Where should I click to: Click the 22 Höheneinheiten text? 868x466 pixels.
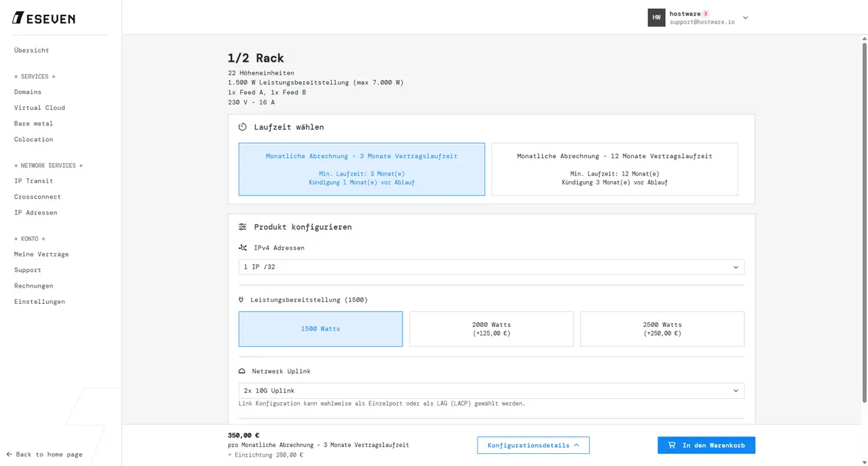click(261, 73)
